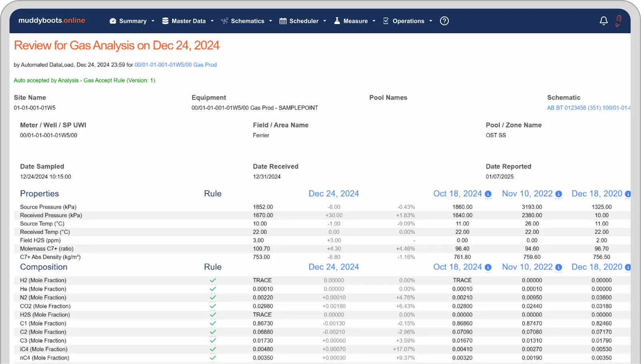641x364 pixels.
Task: Click the Dec 24, 2024 Properties column header
Action: (334, 194)
